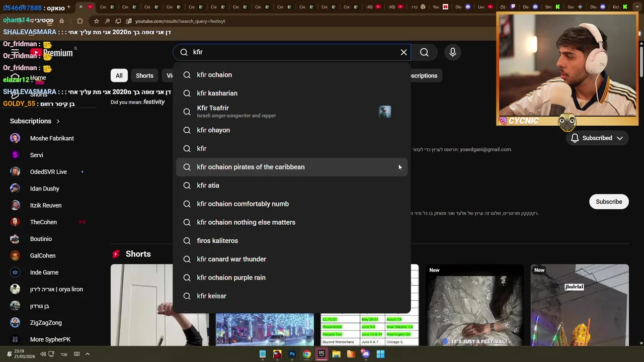Screen dimensions: 644x362
Task: Switch to the Kick browser tab
Action: (620, 7)
